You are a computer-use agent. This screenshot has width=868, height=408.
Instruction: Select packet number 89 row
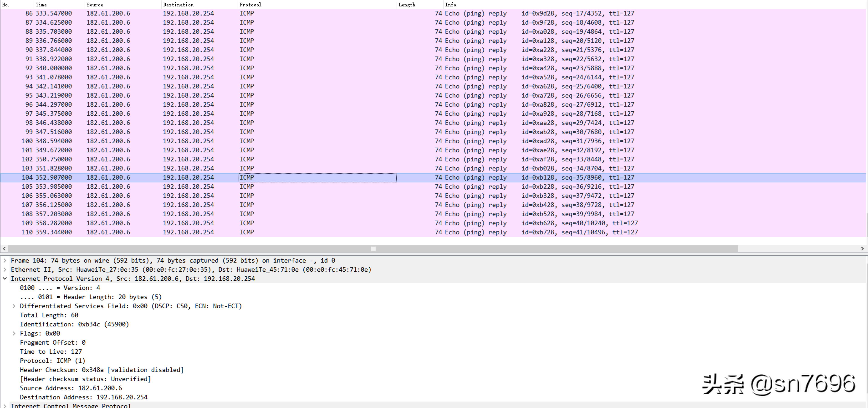pos(433,41)
